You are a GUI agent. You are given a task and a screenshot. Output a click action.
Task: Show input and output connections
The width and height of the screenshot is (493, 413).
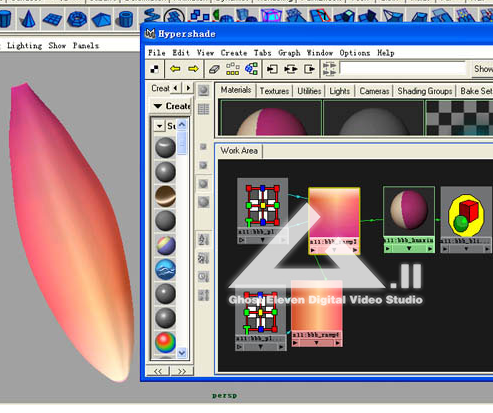click(291, 69)
